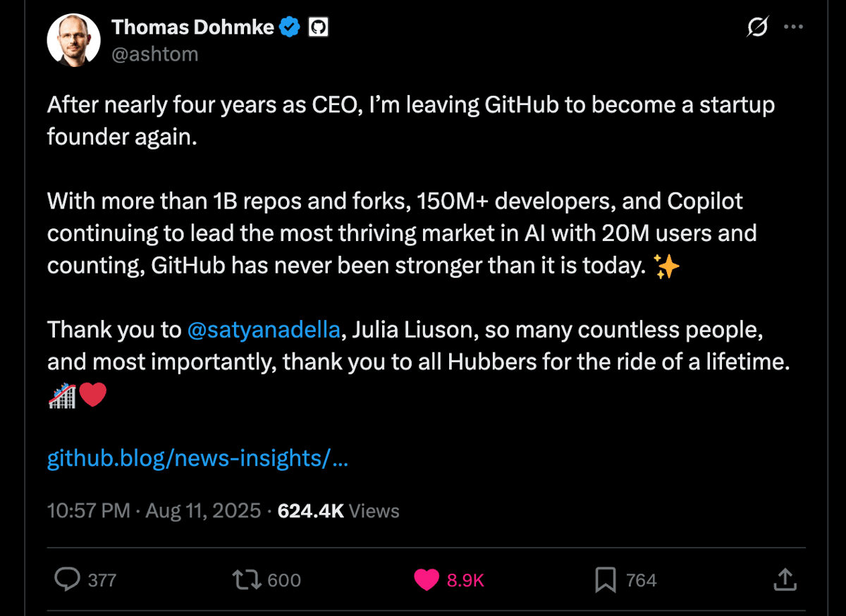Open the share upload arrow icon
The image size is (846, 616).
(x=785, y=579)
